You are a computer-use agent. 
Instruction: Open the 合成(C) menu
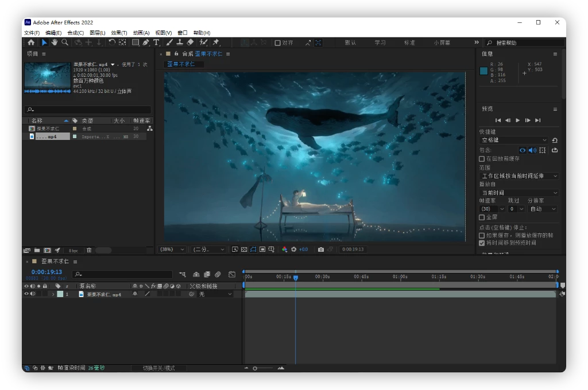(75, 33)
